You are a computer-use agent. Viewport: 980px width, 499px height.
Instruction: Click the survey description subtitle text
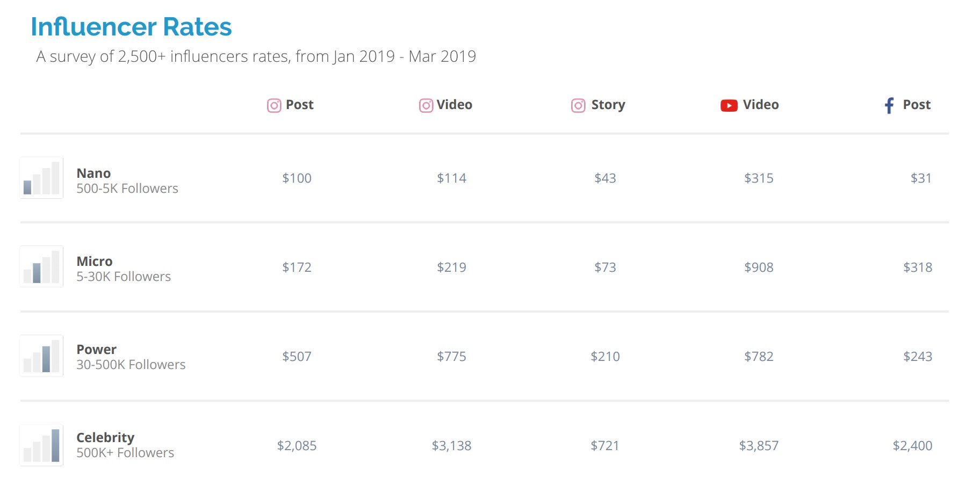[x=256, y=56]
